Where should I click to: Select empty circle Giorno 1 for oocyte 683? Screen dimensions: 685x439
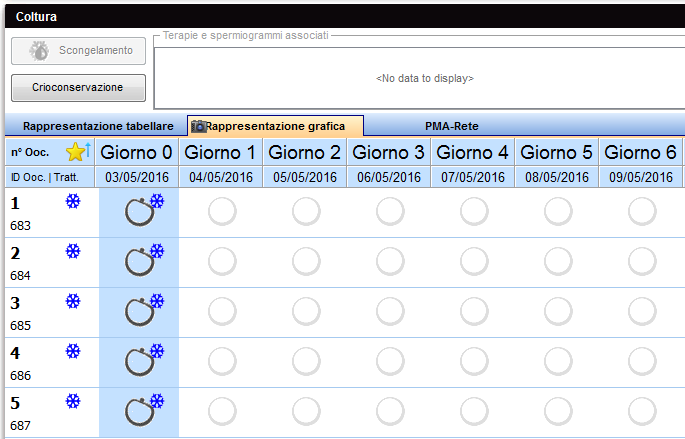pos(222,211)
